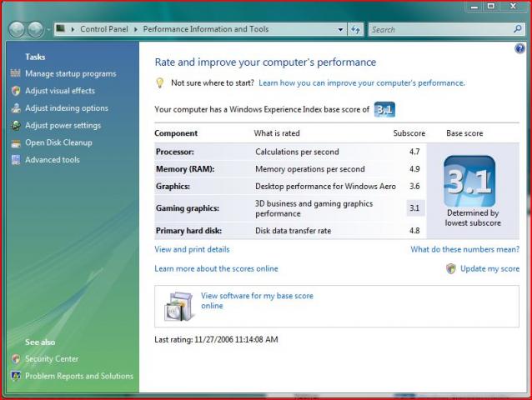Click the Back navigation arrow button
The width and height of the screenshot is (532, 400).
click(x=17, y=29)
